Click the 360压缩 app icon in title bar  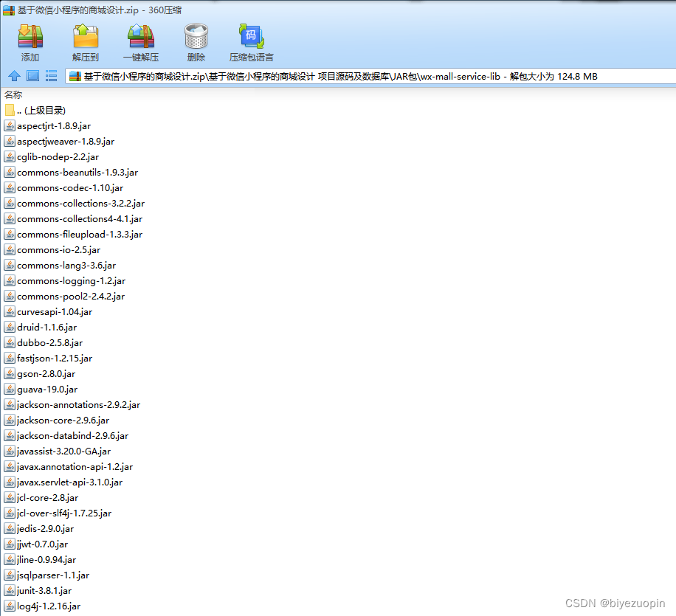[x=9, y=10]
